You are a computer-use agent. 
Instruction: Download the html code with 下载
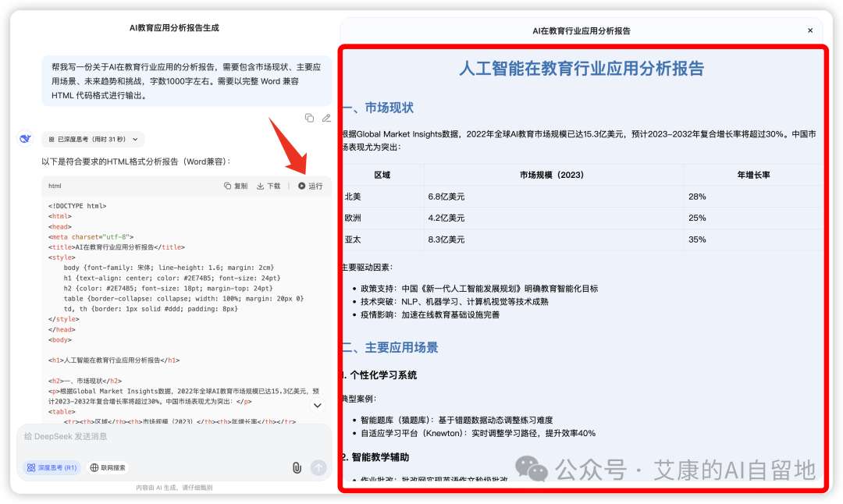269,186
